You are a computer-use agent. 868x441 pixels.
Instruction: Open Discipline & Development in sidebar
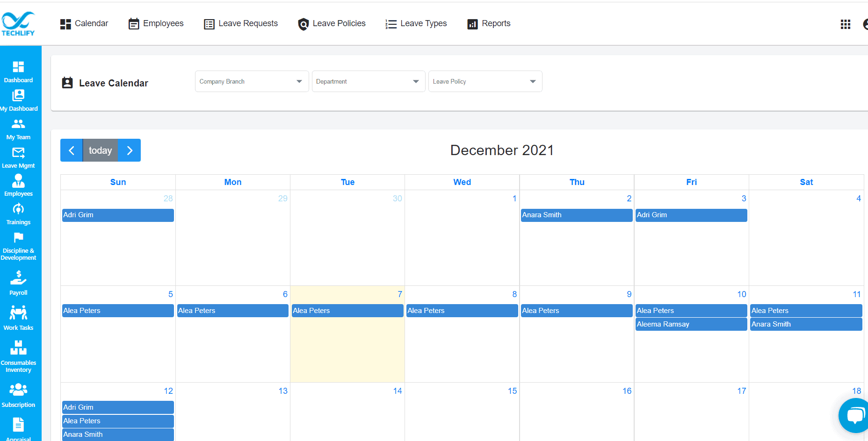tap(18, 246)
